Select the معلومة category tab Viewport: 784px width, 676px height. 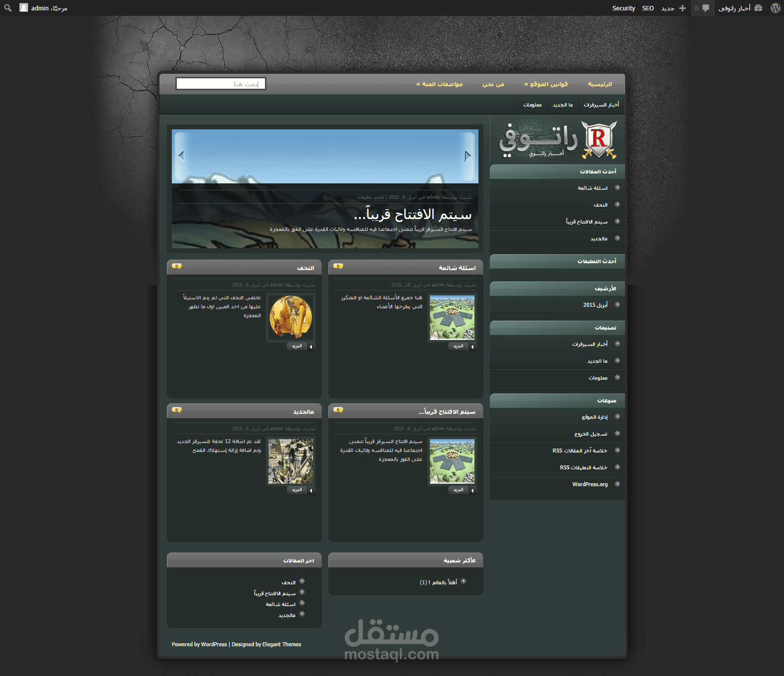[532, 105]
